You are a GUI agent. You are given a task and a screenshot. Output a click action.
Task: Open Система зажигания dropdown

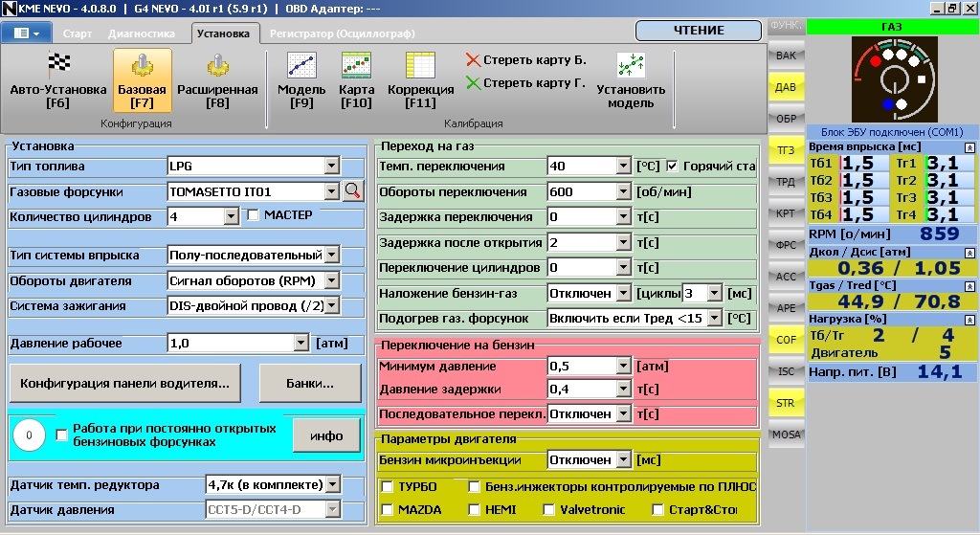coord(332,305)
